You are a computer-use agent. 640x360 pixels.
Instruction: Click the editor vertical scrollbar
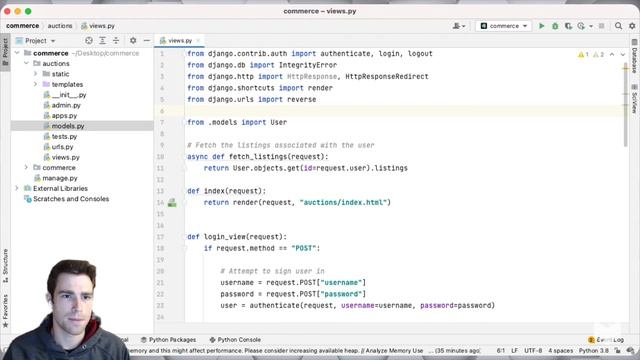click(626, 105)
